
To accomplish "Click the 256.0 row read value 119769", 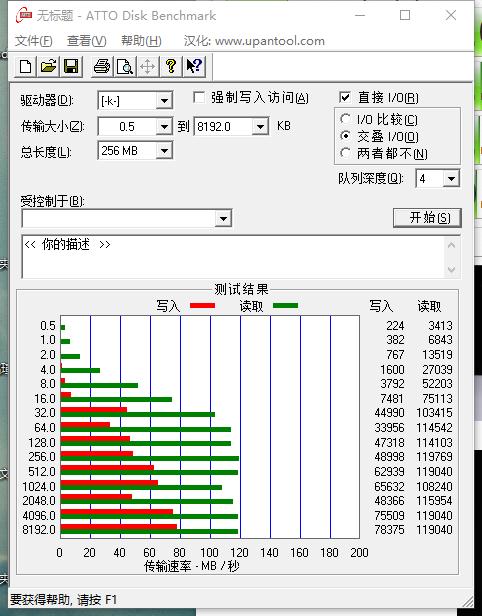I will click(x=434, y=457).
